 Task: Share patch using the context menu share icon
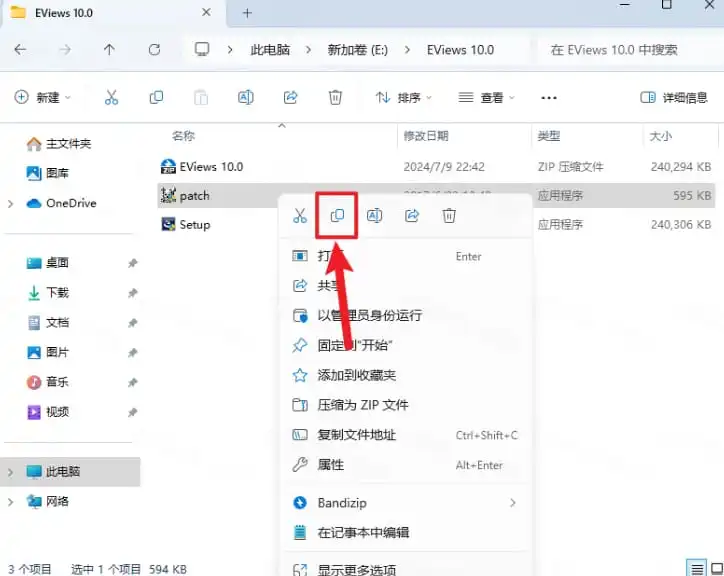click(412, 215)
